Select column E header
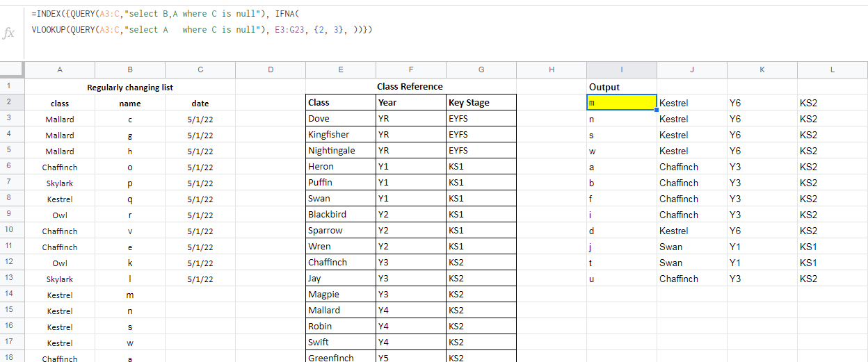Screen dimensions: 868x362 pos(341,69)
